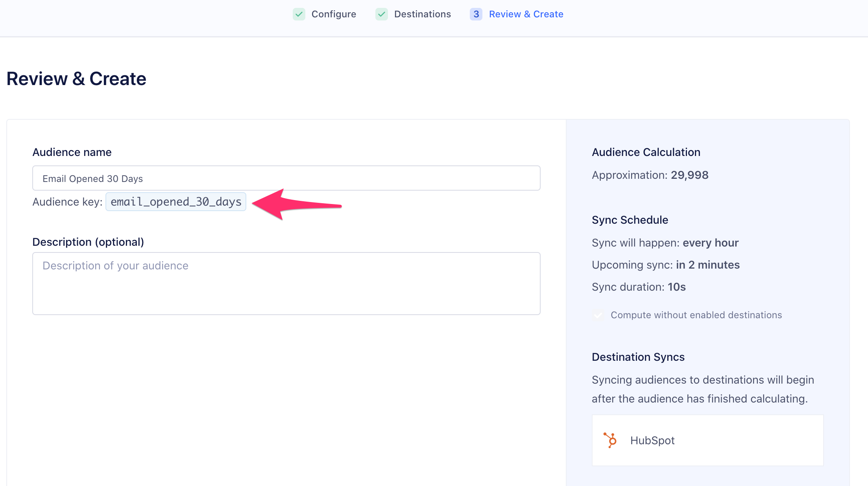
Task: Click the upcoming sync in 2 minutes text
Action: point(707,265)
